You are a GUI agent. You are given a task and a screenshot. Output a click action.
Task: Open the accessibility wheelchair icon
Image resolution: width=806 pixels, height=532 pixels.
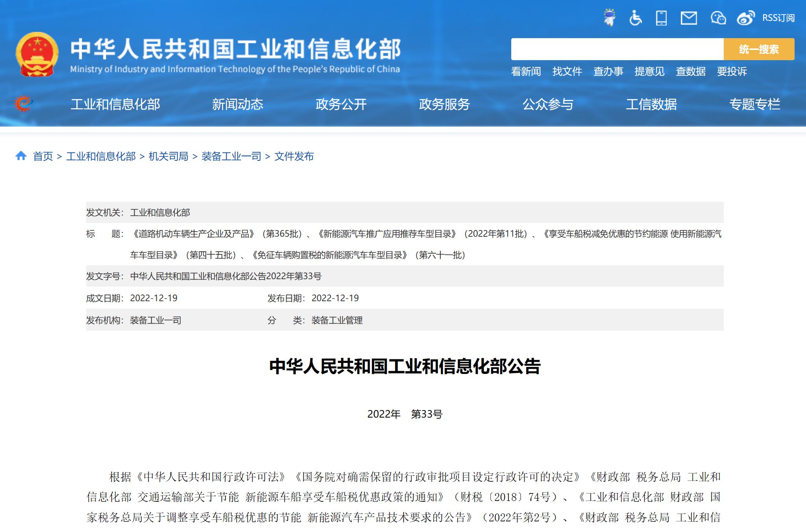635,18
